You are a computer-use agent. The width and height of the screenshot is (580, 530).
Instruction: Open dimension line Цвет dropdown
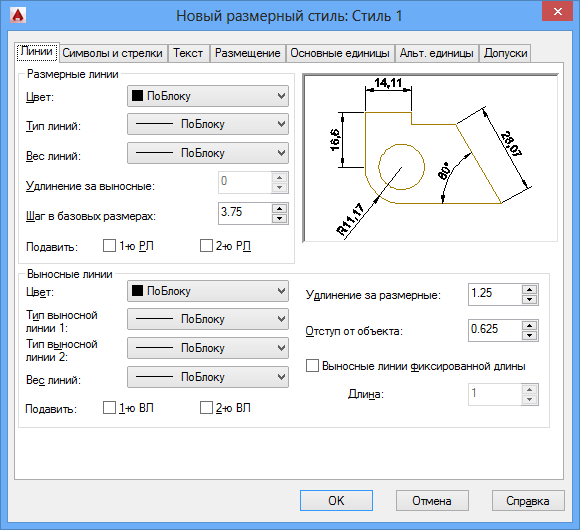click(x=208, y=96)
